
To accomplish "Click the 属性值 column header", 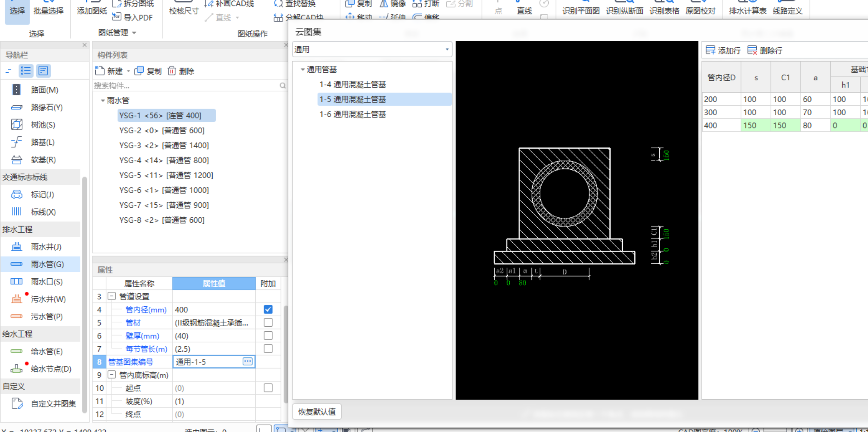I will (214, 283).
